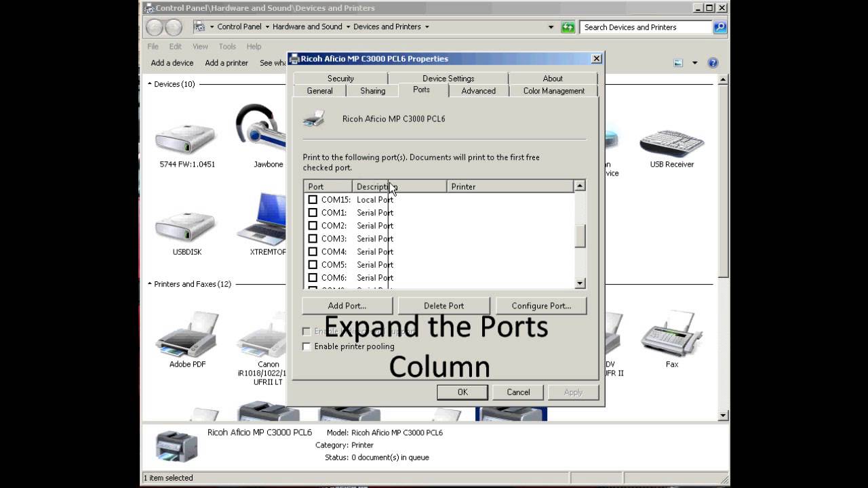Check the COM2: port checkbox
This screenshot has width=868, height=488.
pos(313,226)
